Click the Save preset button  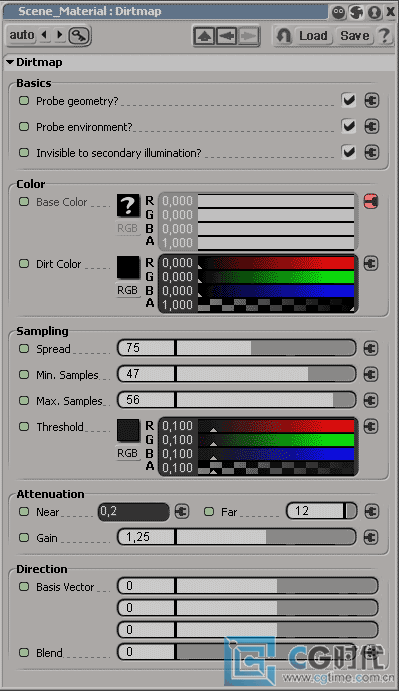355,36
